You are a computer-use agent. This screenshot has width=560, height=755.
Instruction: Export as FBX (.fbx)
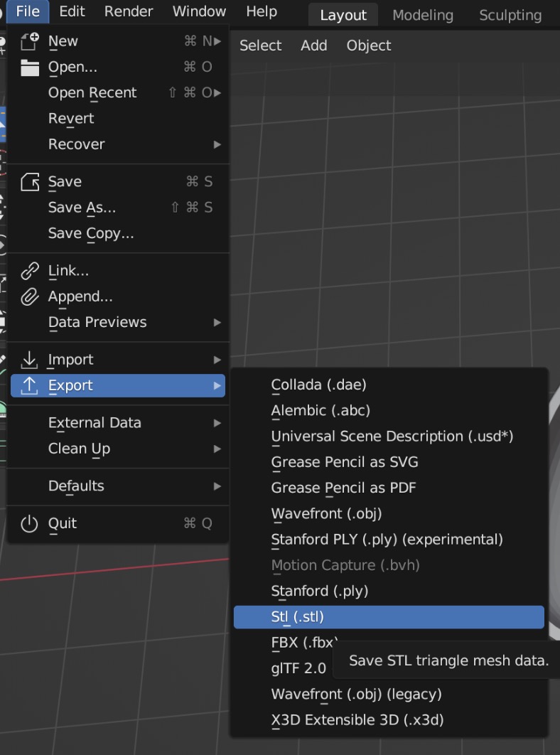304,643
